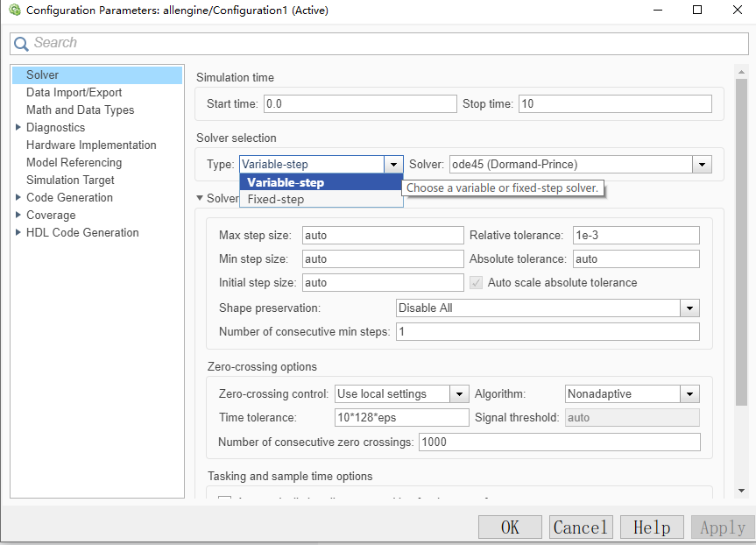Click the Simulink application icon in the title bar

(x=12, y=10)
